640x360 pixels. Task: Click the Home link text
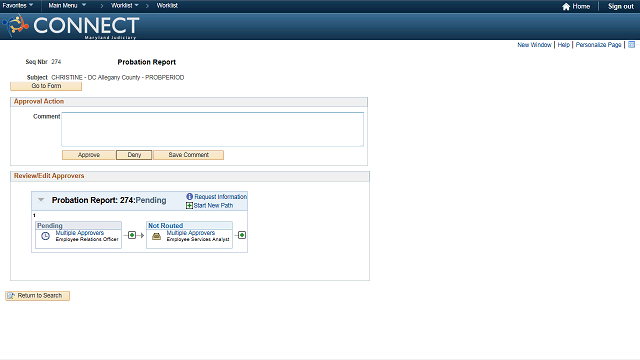(581, 7)
